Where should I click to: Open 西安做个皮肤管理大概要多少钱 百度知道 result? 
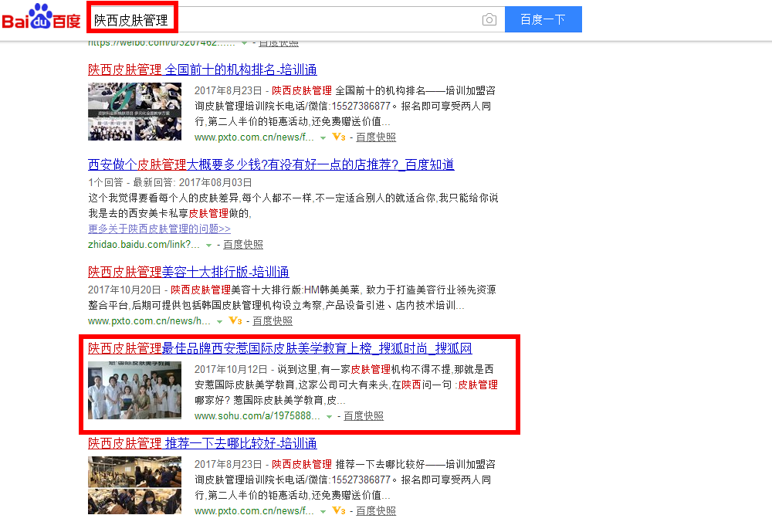tap(271, 164)
